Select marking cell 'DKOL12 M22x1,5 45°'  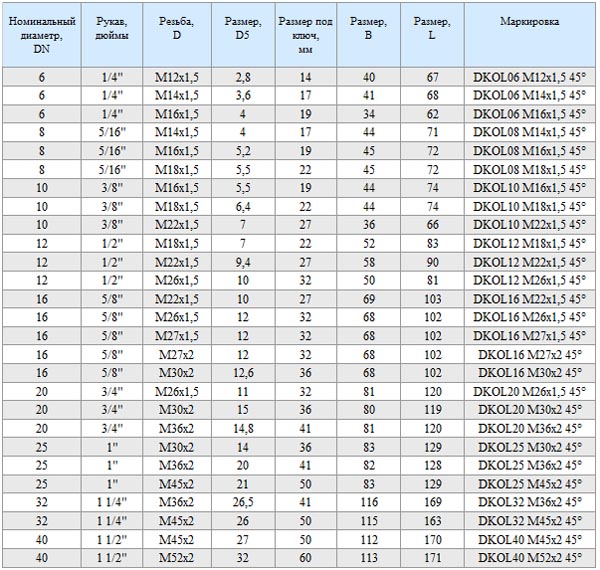[530, 262]
